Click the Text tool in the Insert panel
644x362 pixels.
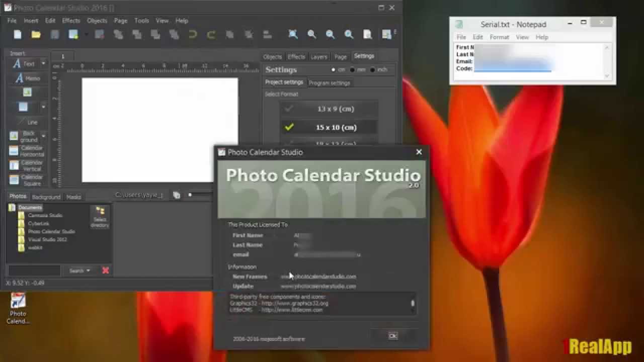tap(24, 64)
